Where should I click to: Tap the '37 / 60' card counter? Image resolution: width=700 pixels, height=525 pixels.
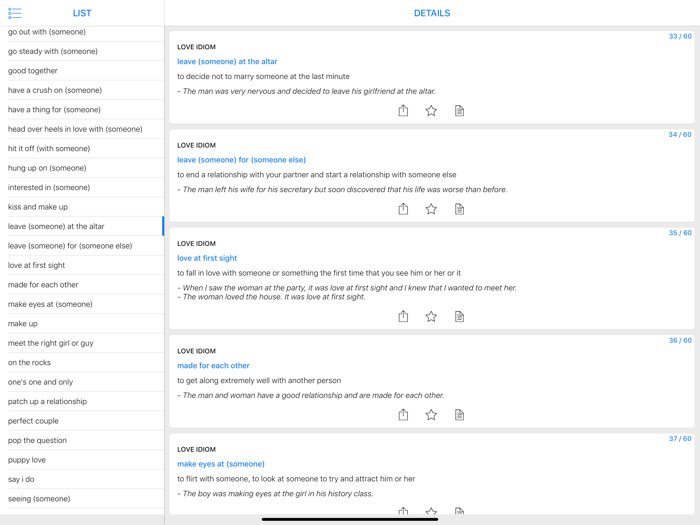click(x=680, y=438)
